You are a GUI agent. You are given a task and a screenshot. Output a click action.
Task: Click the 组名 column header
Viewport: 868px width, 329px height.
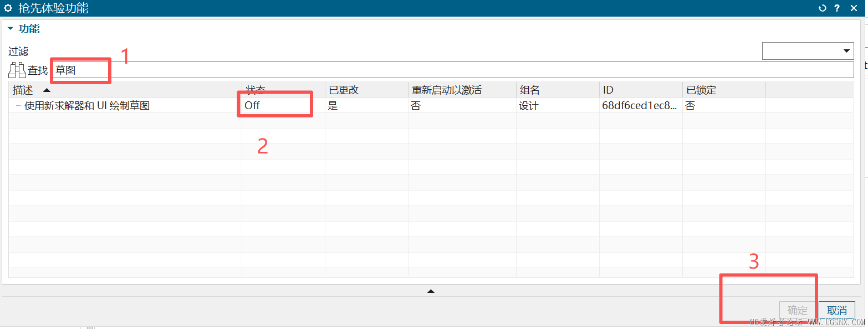(x=558, y=90)
